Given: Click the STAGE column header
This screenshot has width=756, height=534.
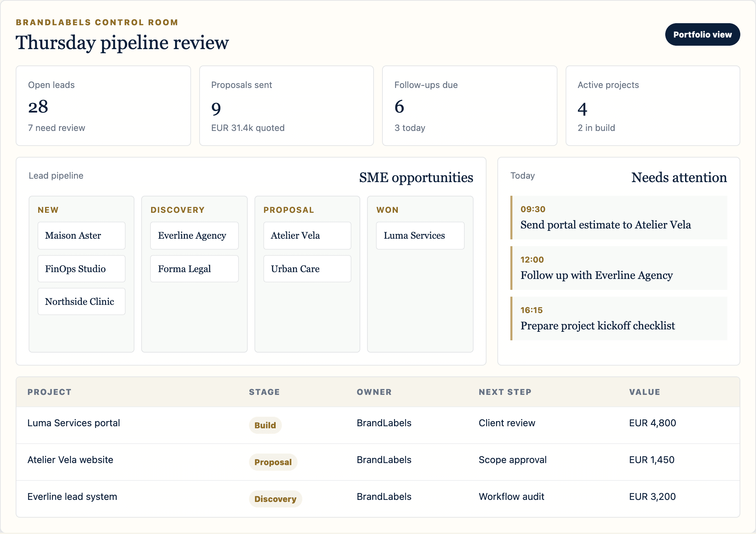Looking at the screenshot, I should click(x=264, y=392).
